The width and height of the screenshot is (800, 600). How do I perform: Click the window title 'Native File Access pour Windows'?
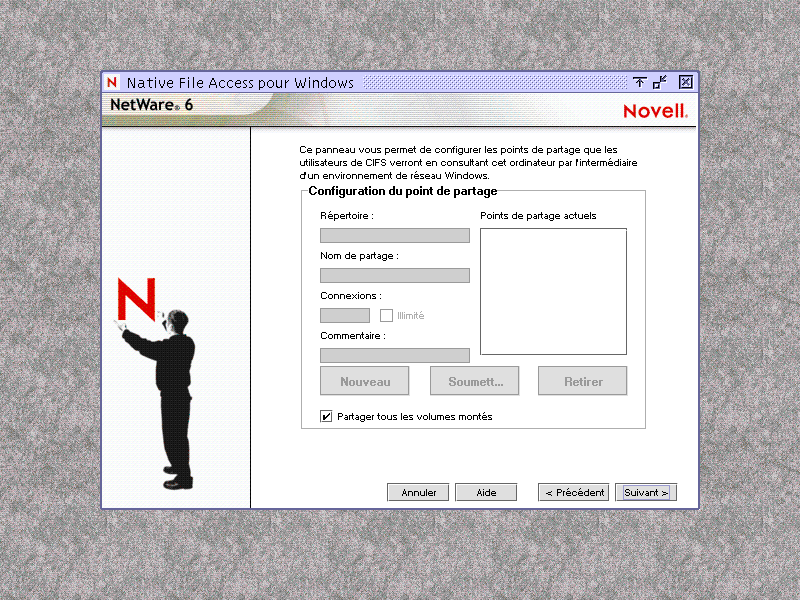tap(240, 83)
